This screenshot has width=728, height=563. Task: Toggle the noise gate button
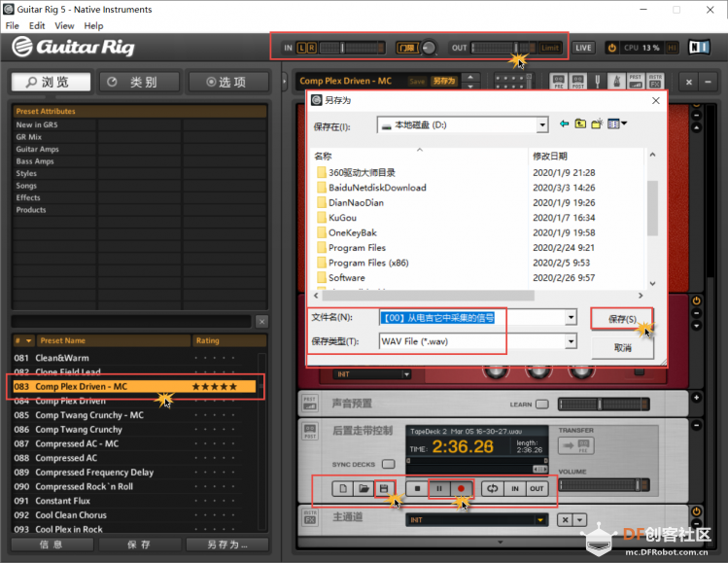[x=407, y=48]
